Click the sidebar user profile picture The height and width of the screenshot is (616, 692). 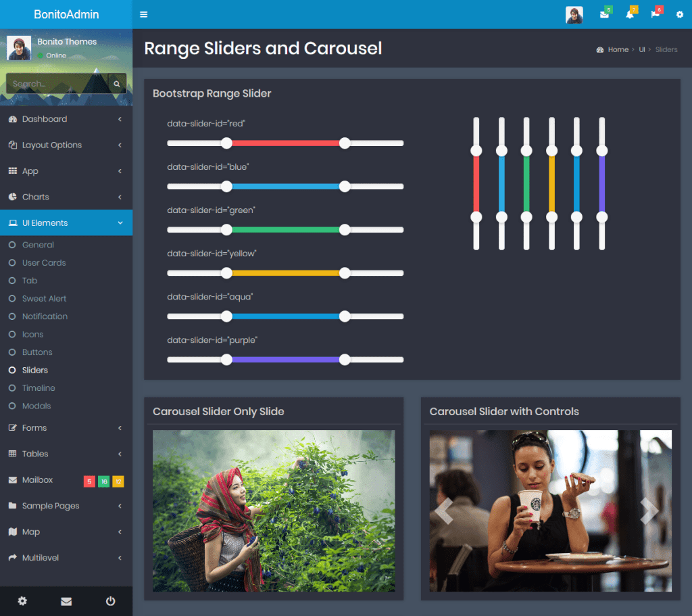click(x=19, y=48)
